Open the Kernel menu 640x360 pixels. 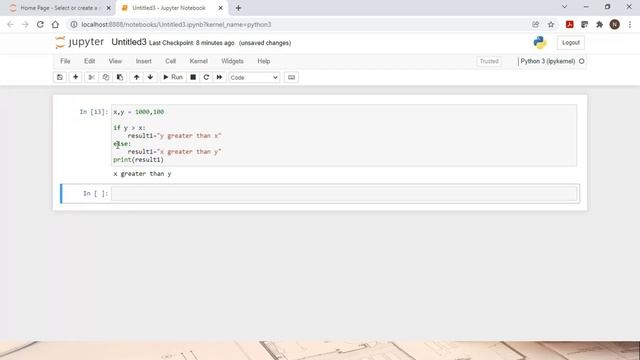pyautogui.click(x=198, y=61)
